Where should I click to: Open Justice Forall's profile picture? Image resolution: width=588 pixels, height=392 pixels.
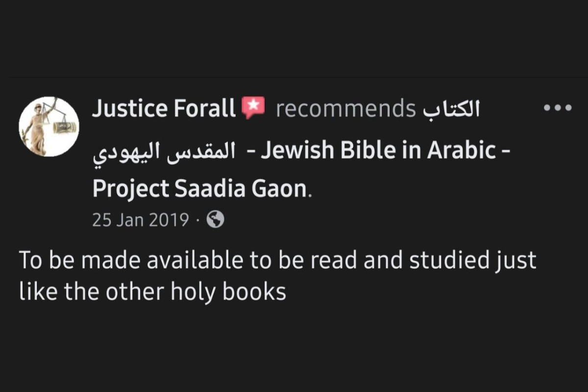point(49,126)
